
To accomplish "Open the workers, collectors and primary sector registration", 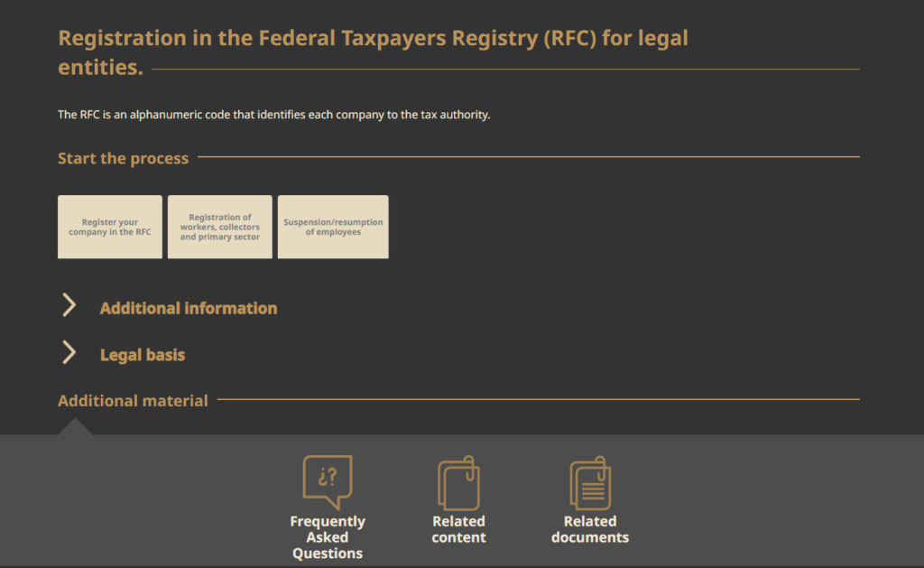I will (219, 227).
